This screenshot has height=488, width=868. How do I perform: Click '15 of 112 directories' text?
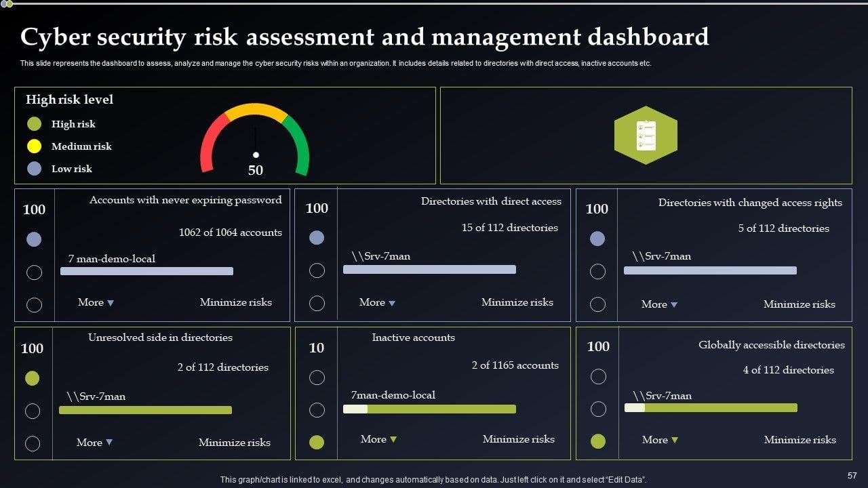[510, 228]
